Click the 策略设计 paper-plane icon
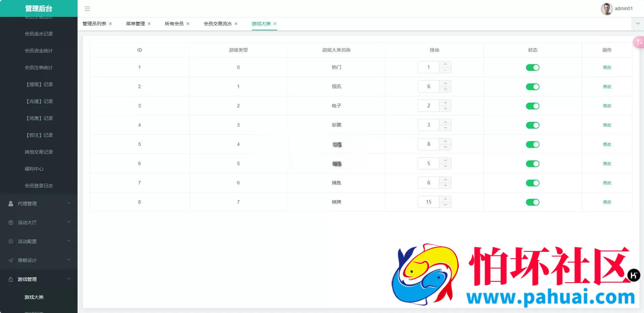The height and width of the screenshot is (313, 644). 11,260
